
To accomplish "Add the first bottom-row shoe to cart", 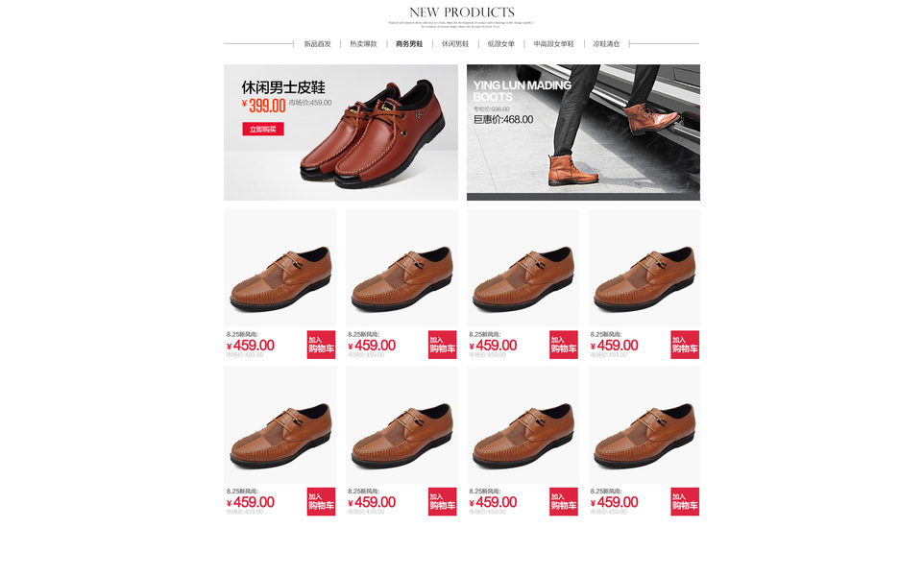I will [321, 501].
